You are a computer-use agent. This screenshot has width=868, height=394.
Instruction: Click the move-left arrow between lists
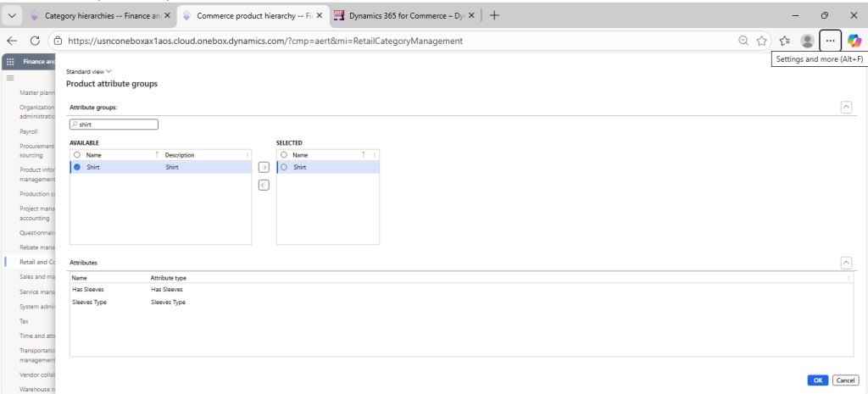[264, 185]
